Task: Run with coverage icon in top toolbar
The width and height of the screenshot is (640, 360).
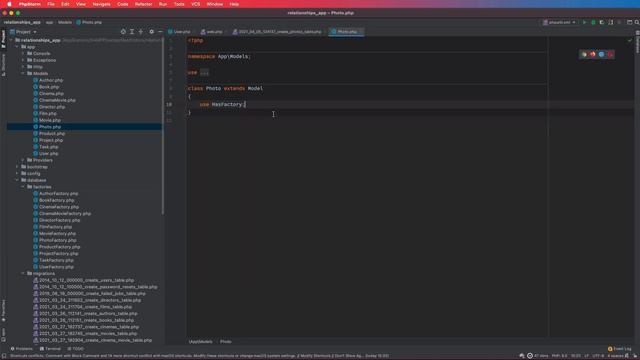Action: (x=602, y=22)
